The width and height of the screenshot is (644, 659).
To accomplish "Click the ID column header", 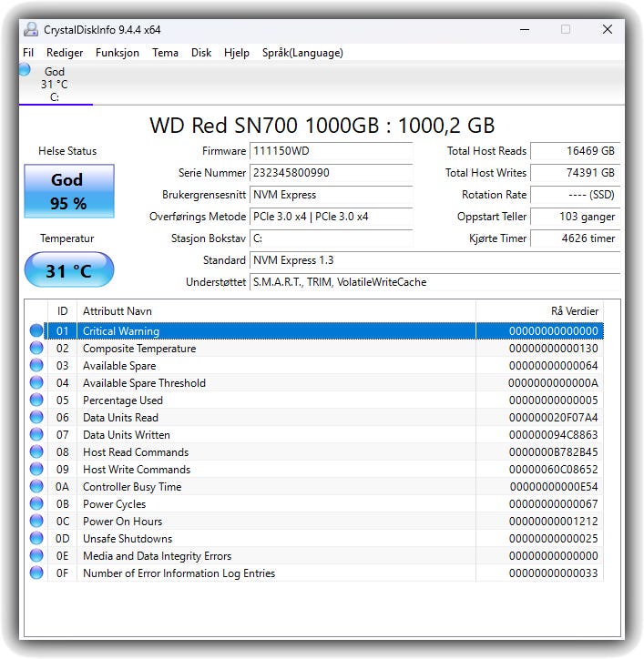I will 62,311.
